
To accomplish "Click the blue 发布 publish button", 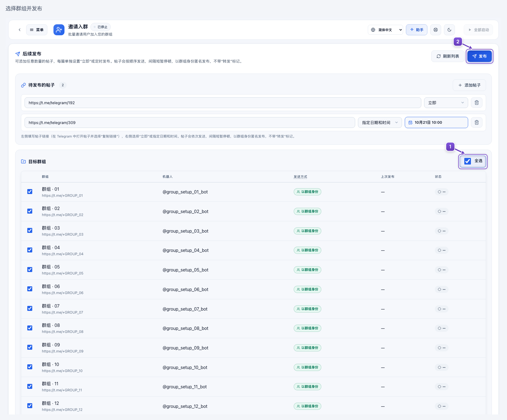I will [x=479, y=56].
